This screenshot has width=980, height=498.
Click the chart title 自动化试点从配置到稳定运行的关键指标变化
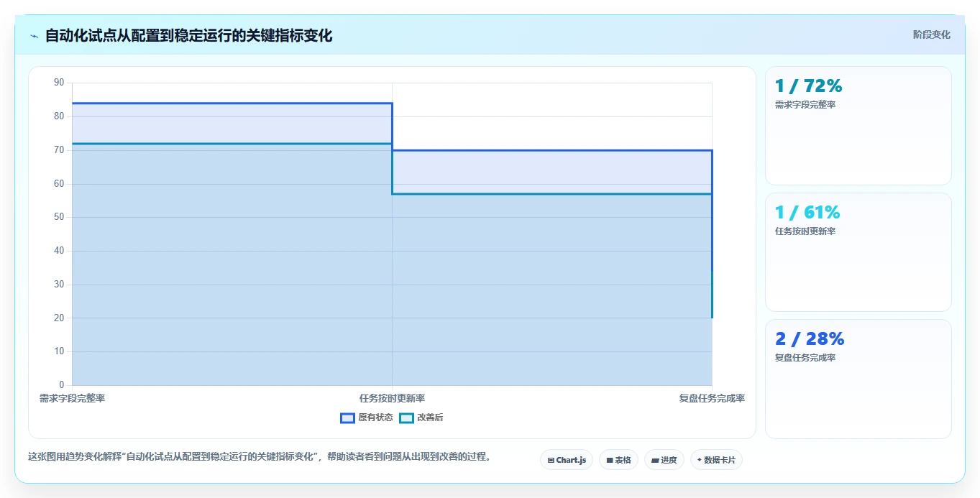(x=188, y=35)
